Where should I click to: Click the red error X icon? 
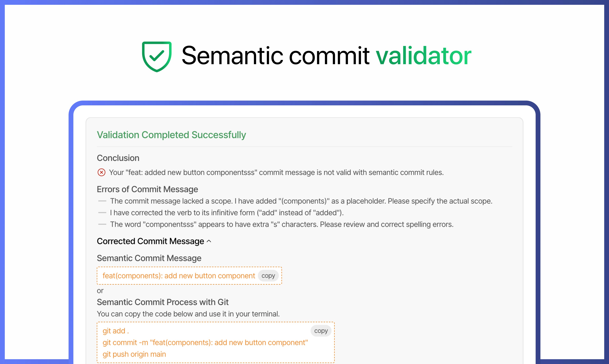[101, 172]
